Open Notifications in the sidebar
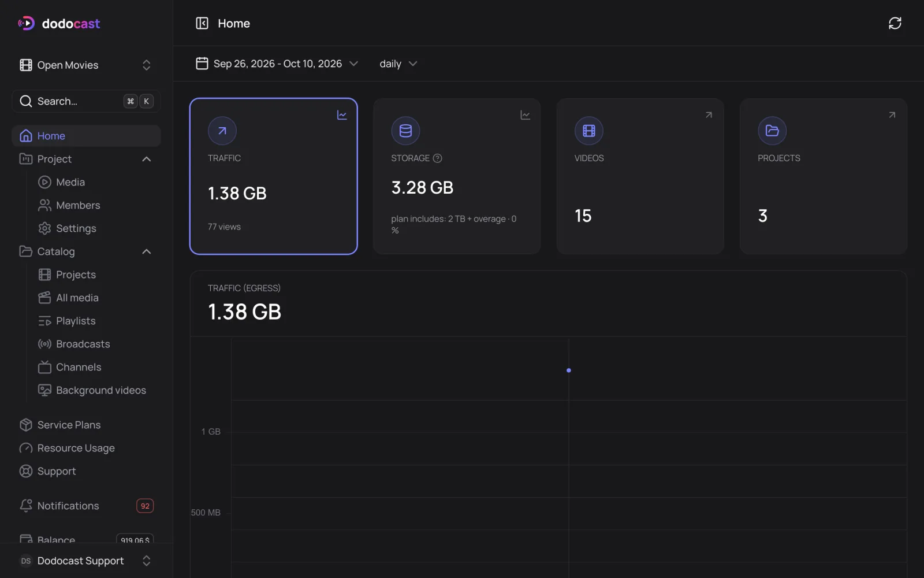 tap(86, 506)
